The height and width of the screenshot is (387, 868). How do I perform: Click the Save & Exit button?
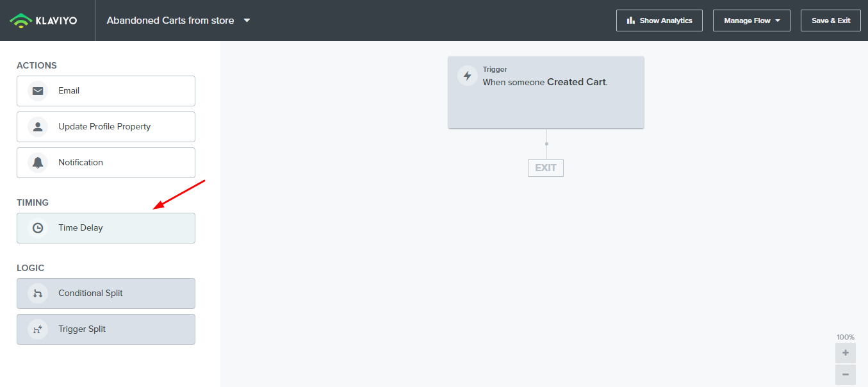click(831, 21)
